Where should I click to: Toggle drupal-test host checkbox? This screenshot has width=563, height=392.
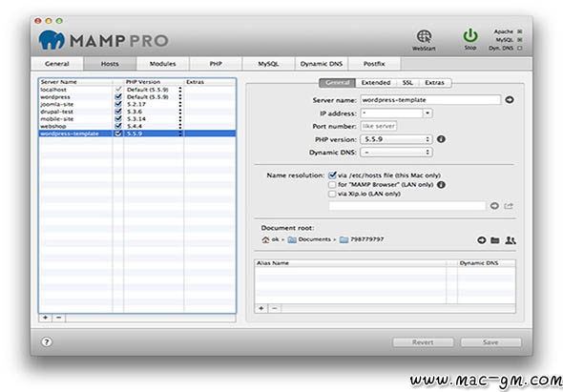tap(117, 112)
